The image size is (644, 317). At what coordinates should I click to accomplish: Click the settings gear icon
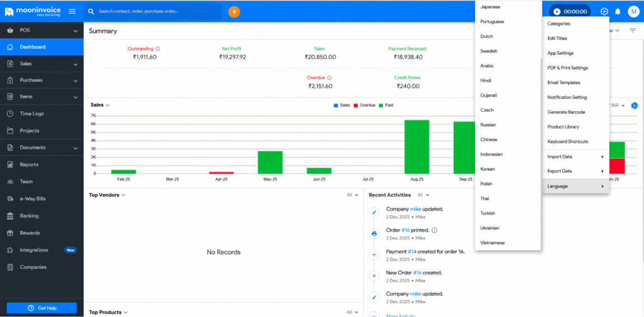coord(604,11)
